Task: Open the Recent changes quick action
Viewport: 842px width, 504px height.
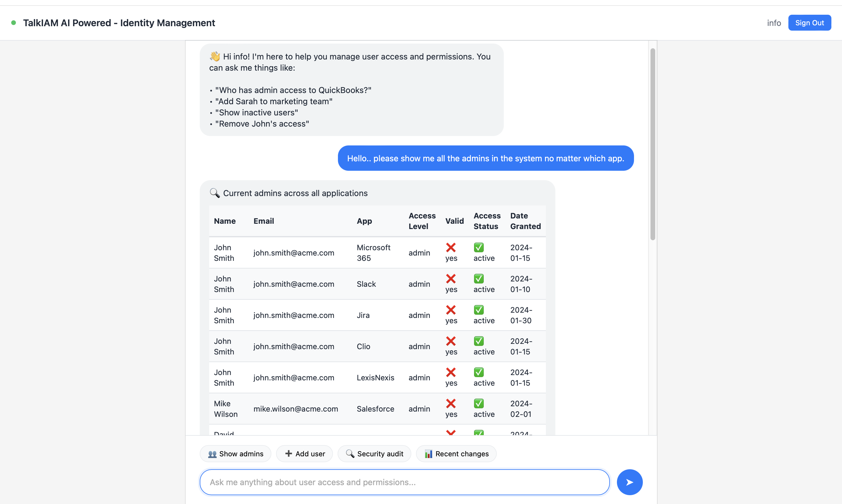Action: [456, 454]
